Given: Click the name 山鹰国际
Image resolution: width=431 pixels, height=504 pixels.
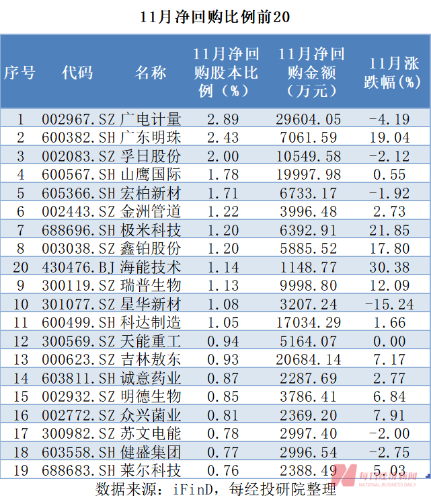Looking at the screenshot, I should (x=151, y=174).
